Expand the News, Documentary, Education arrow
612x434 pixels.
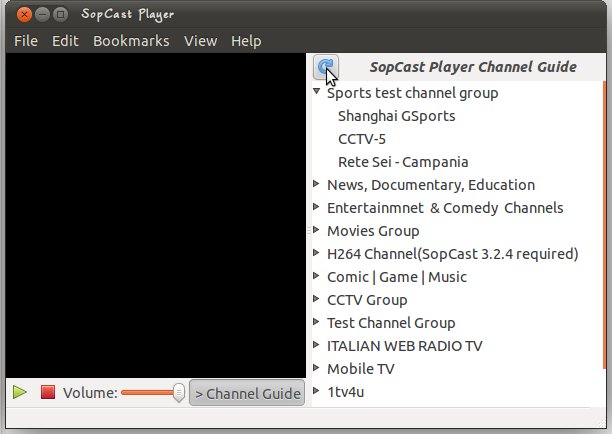pyautogui.click(x=317, y=184)
